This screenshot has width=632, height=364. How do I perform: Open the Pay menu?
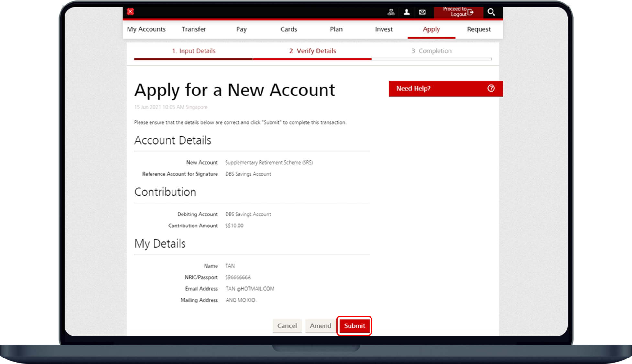pyautogui.click(x=241, y=29)
